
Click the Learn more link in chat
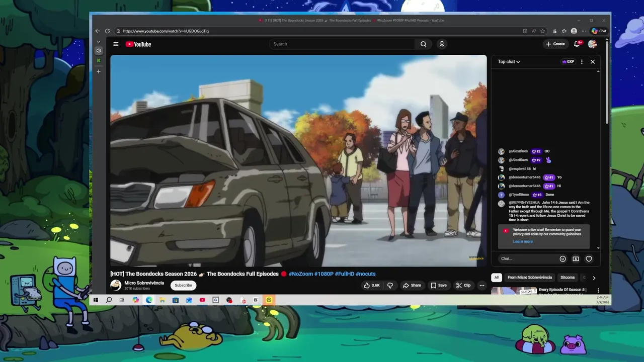coord(523,242)
